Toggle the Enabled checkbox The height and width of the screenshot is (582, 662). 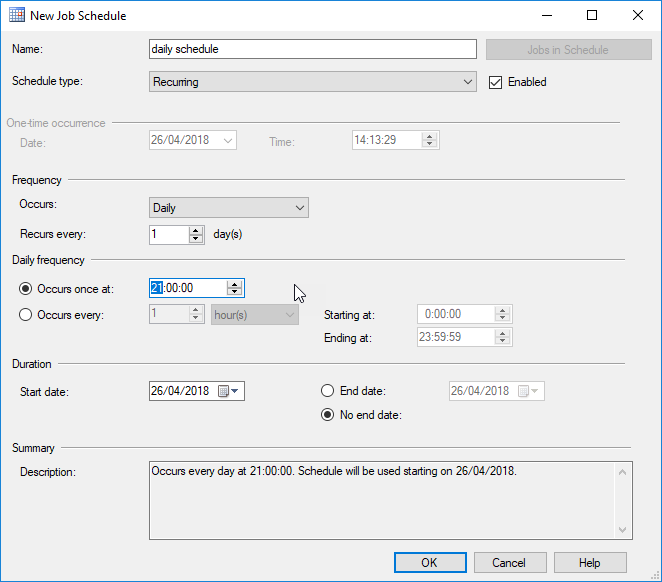tap(495, 82)
